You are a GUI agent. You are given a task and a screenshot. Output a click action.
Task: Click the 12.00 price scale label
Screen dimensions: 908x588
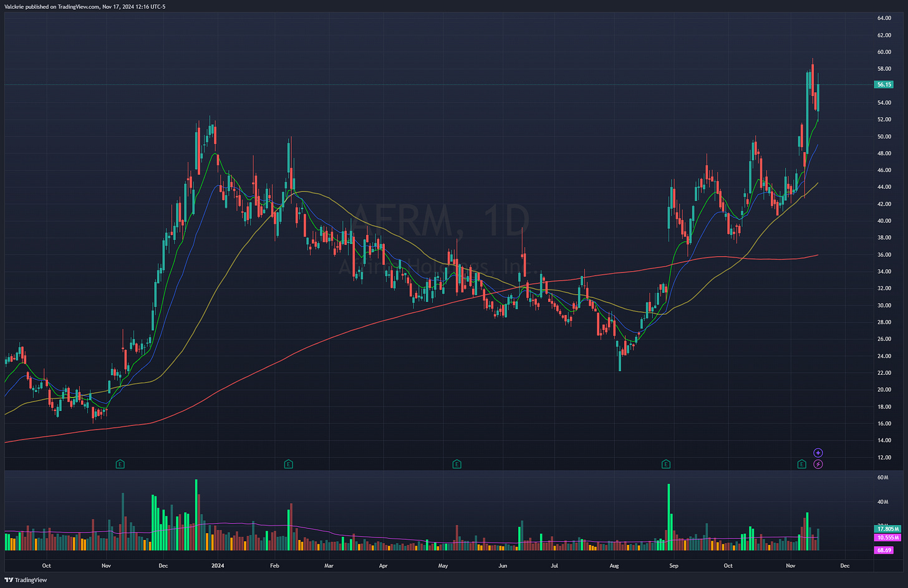884,457
